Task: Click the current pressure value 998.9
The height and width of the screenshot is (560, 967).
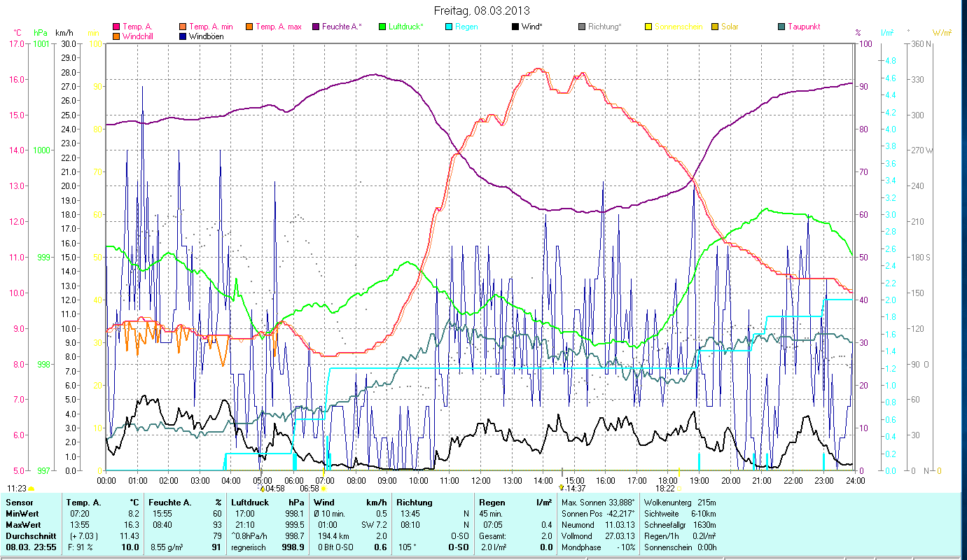Action: click(292, 547)
